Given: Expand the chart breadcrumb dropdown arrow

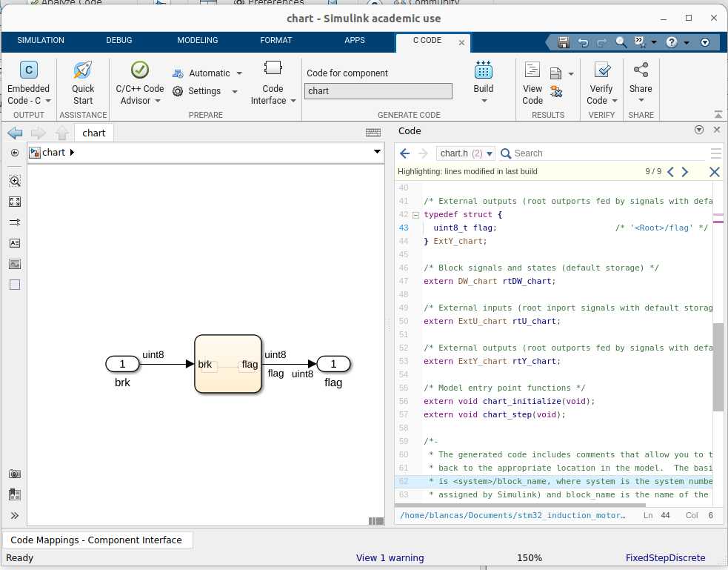Looking at the screenshot, I should (377, 151).
